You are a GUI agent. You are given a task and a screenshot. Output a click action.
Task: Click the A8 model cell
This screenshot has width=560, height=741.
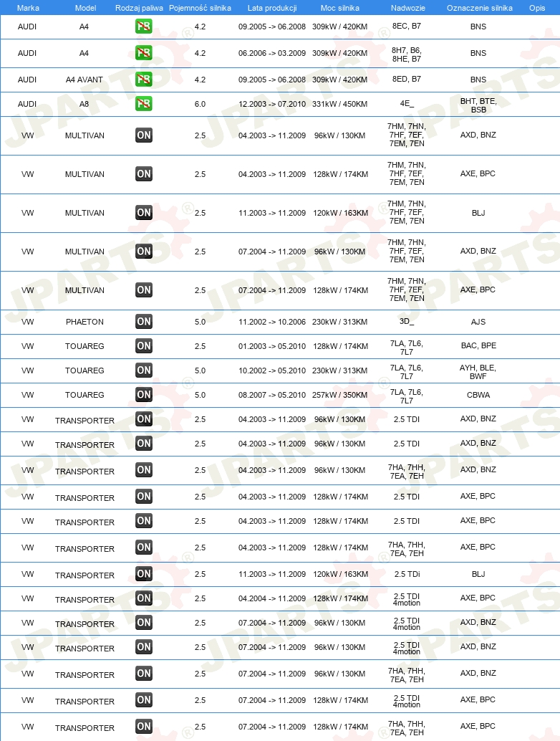pos(84,104)
